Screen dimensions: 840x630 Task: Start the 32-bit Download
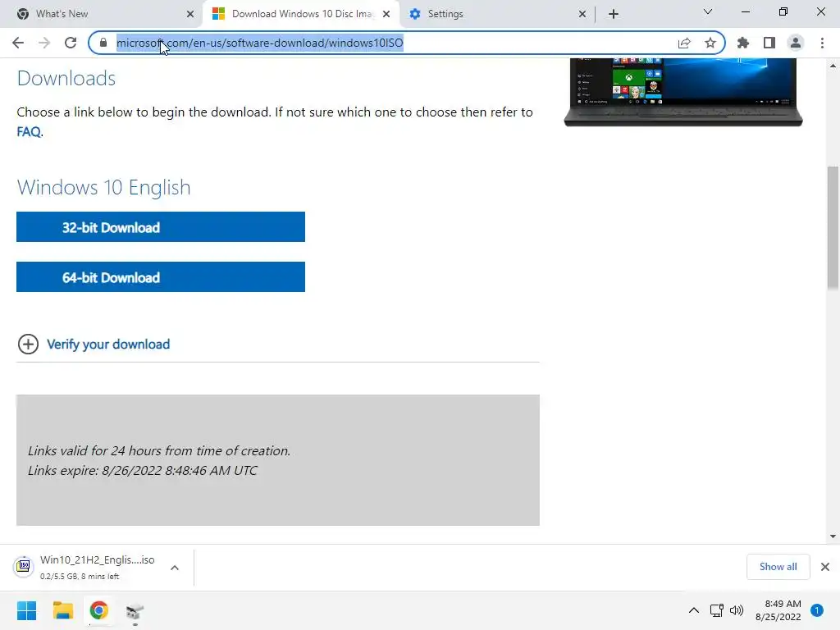point(161,227)
